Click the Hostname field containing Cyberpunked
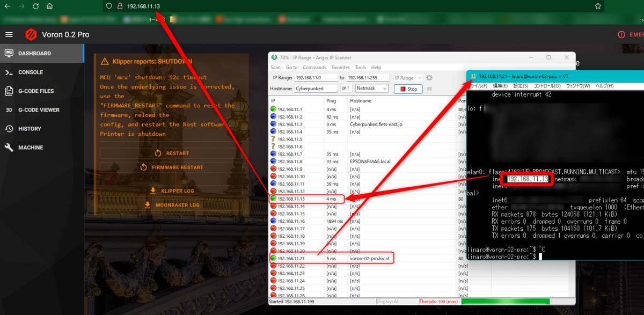 tap(316, 89)
